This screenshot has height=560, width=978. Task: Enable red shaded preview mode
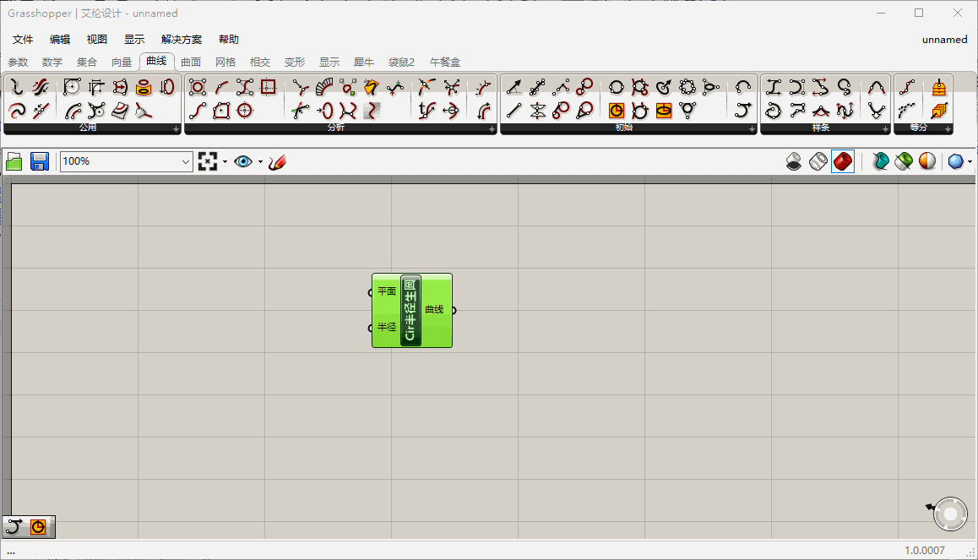click(x=843, y=161)
